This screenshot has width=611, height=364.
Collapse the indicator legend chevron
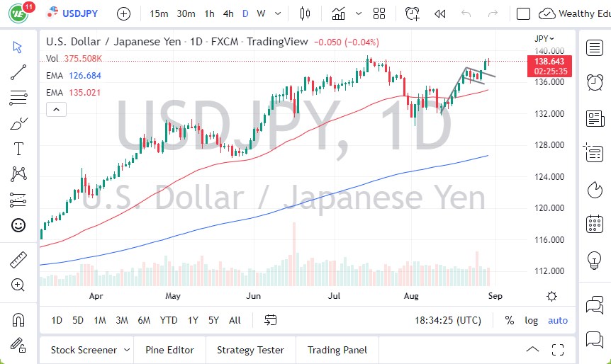point(55,109)
